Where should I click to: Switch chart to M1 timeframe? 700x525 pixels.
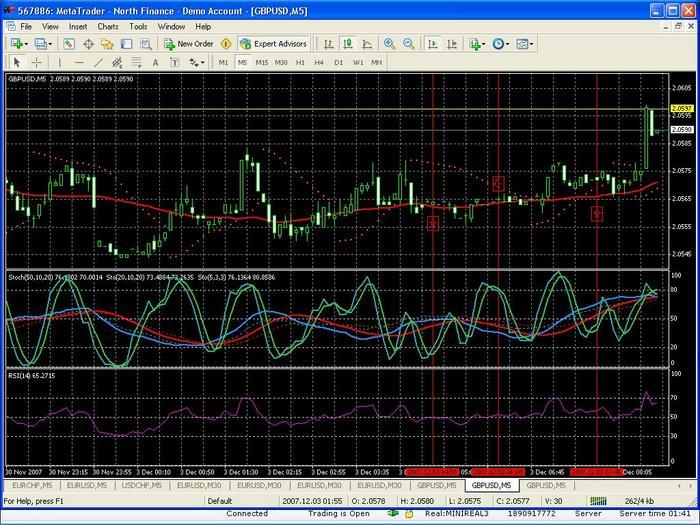(223, 62)
